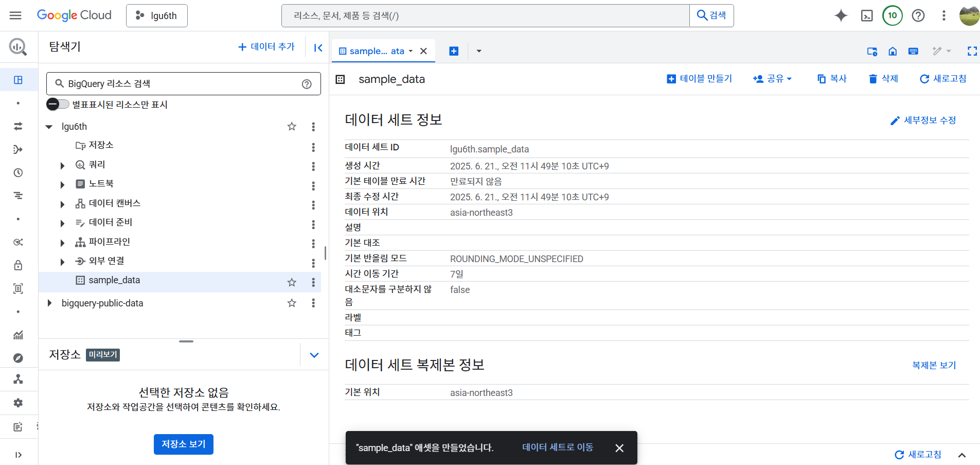Expand the 외부 연결 tree node
980x465 pixels.
(62, 262)
